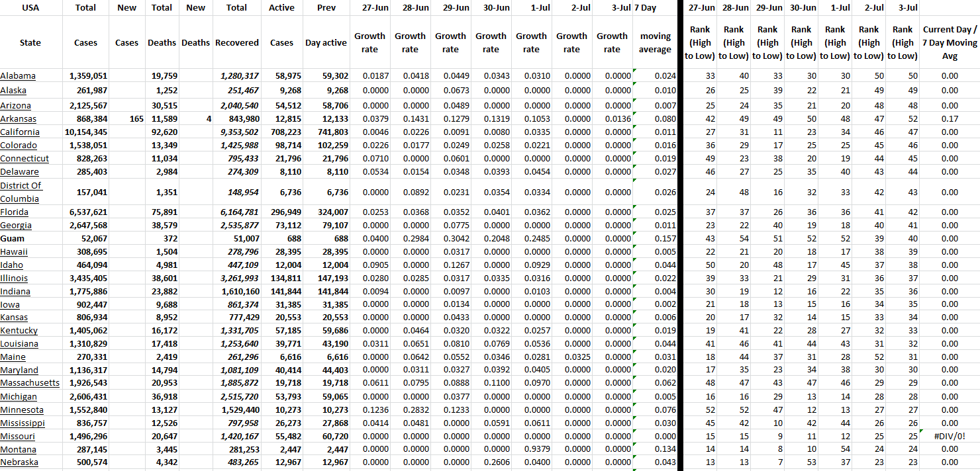Open the Kentucky state link

19,331
